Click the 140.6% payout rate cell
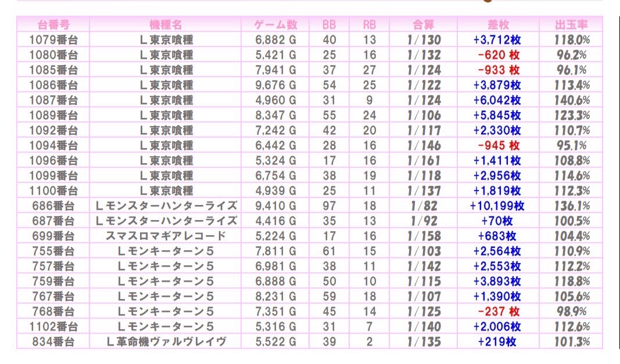 (x=571, y=100)
